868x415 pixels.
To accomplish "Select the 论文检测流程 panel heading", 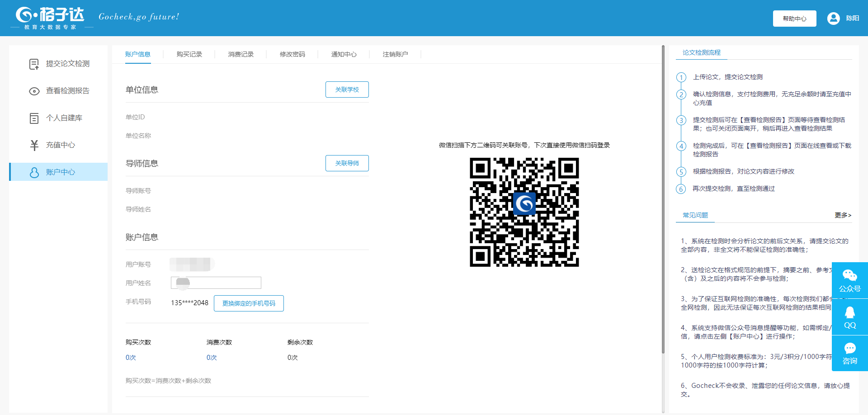I will click(x=702, y=52).
